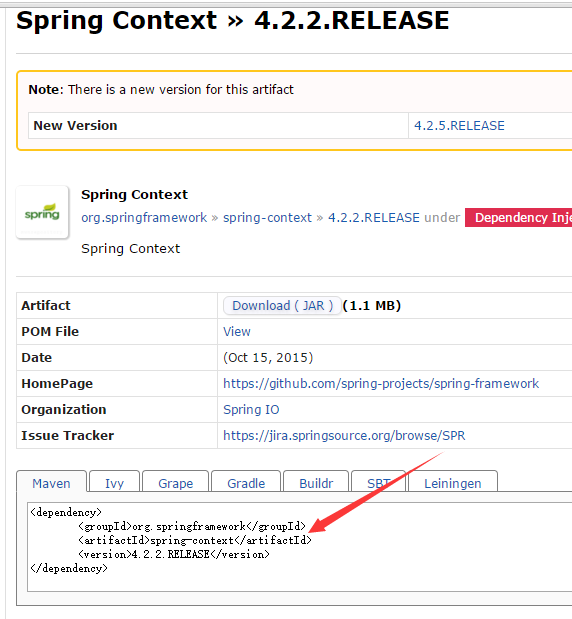Switch to the Buildr tab

click(316, 483)
